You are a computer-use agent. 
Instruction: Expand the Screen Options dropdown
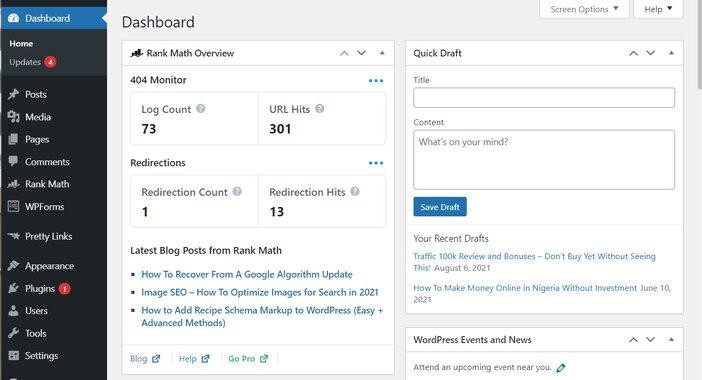tap(584, 9)
